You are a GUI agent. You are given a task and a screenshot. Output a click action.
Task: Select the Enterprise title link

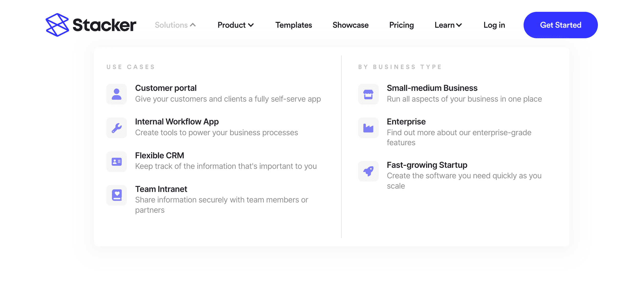click(406, 122)
